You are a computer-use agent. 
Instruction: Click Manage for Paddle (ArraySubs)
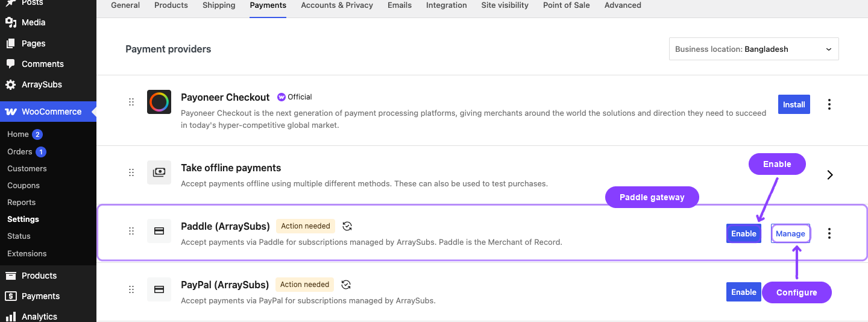tap(790, 233)
